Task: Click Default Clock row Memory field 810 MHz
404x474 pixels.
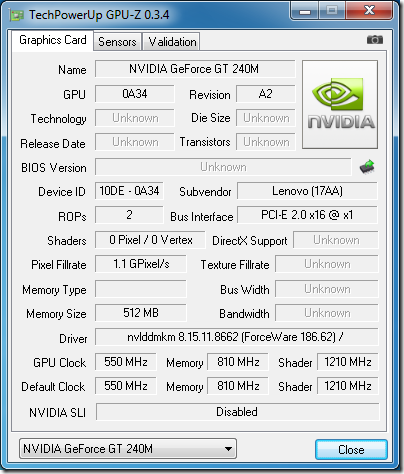Action: point(238,386)
